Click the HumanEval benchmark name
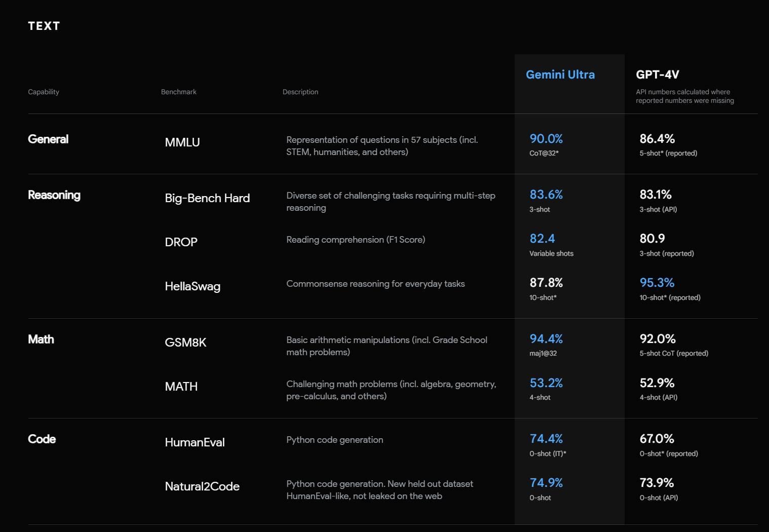Viewport: 769px width, 532px height. tap(195, 442)
